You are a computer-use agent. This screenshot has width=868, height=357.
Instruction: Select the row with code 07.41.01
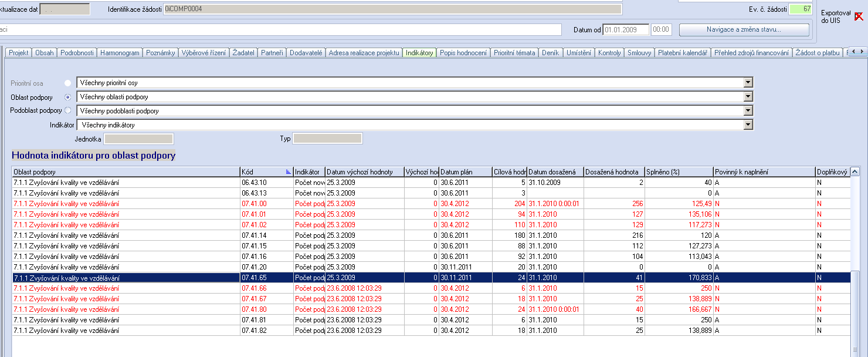pos(431,214)
